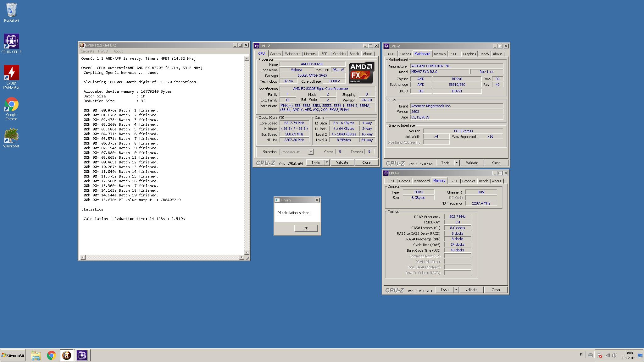Image resolution: width=644 pixels, height=362 pixels.
Task: Switch to Graphics tab in CPU window
Action: point(340,54)
